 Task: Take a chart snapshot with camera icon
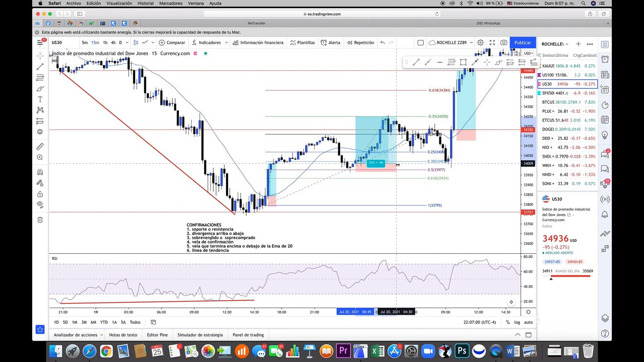click(x=504, y=43)
